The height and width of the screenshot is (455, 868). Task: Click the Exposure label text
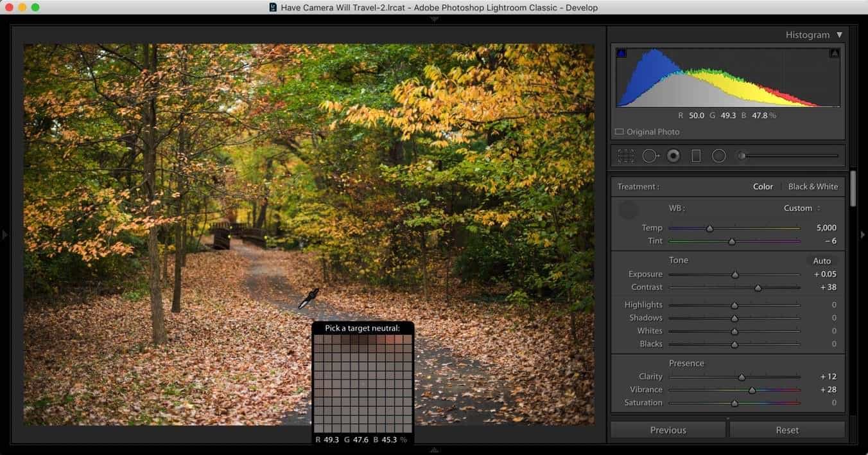click(645, 274)
